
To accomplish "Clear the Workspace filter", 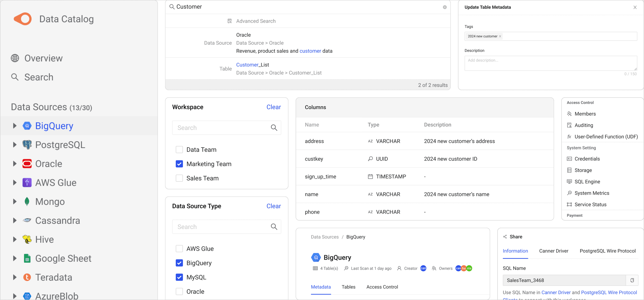I will (274, 107).
